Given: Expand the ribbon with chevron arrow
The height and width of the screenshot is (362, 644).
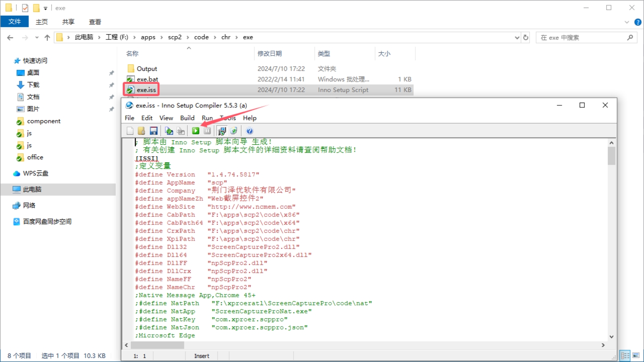Looking at the screenshot, I should tap(627, 22).
